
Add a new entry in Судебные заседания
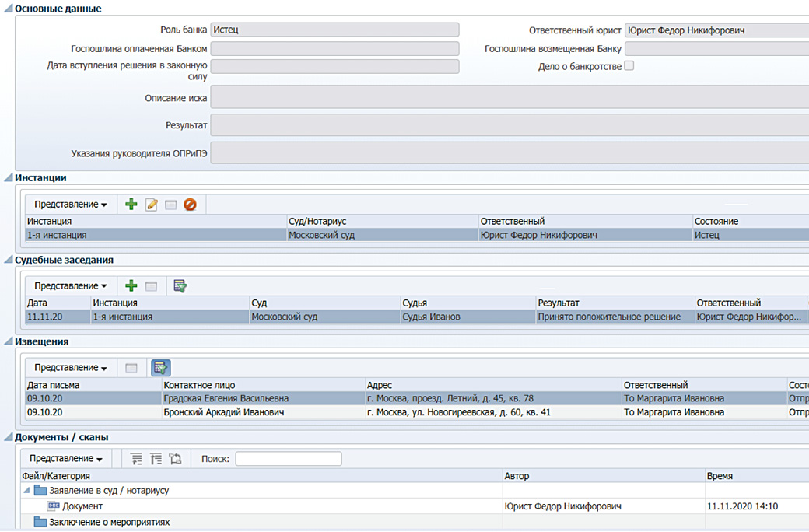131,286
